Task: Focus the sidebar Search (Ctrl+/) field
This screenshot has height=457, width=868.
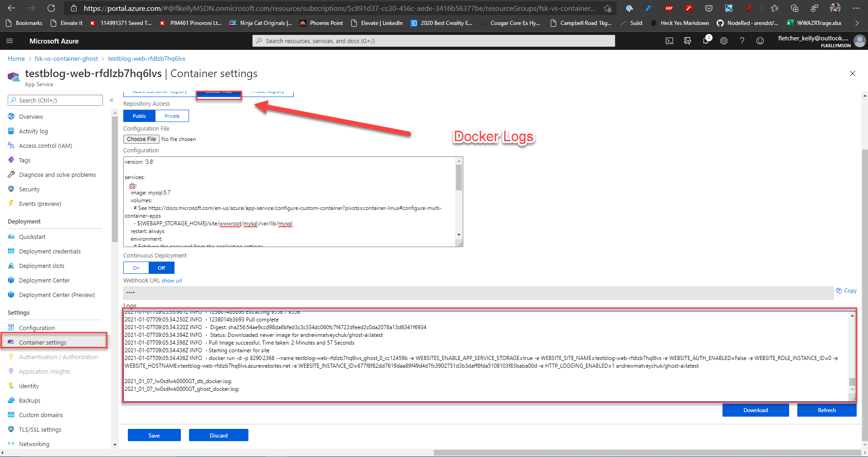Action: (x=55, y=100)
